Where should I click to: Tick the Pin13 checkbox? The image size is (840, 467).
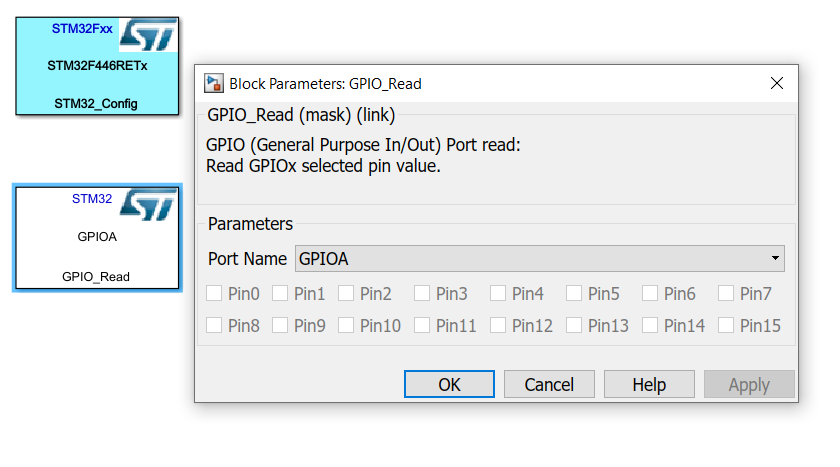574,325
